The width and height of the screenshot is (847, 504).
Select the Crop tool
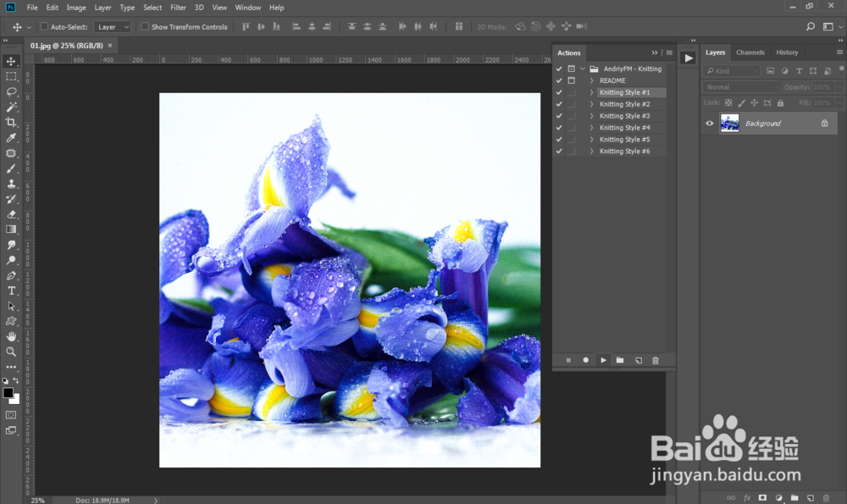coord(12,122)
